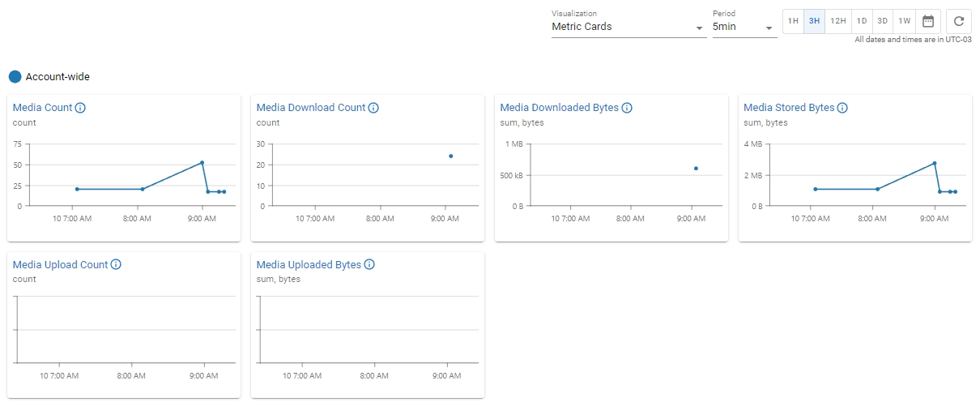This screenshot has width=980, height=402.
Task: Select the 1H time range
Action: click(793, 21)
